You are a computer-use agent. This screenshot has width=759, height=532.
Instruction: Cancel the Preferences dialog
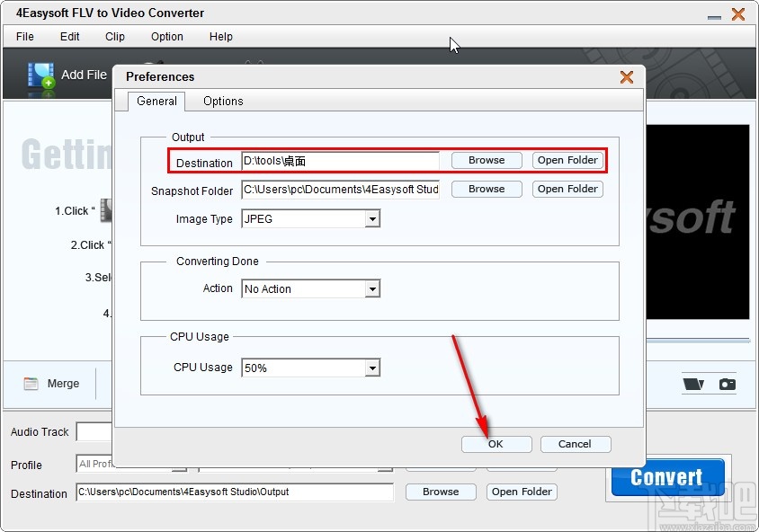pos(575,443)
